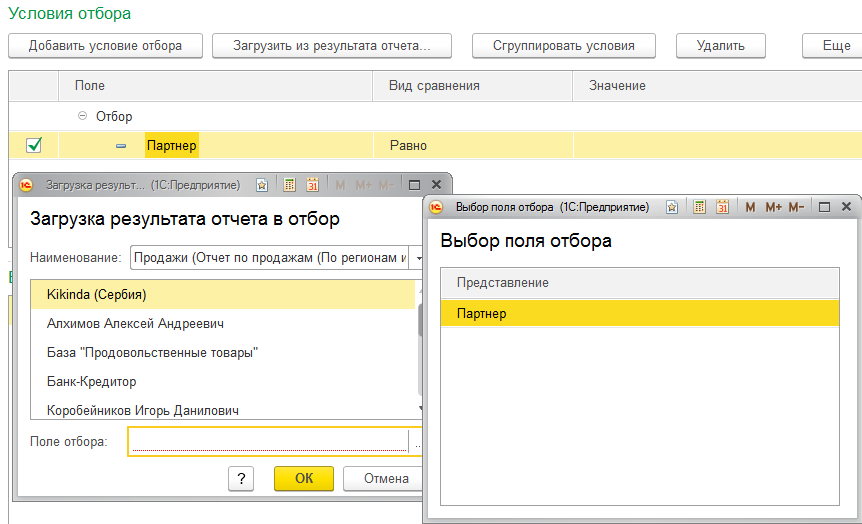Select Алхимов Алексей Андреевич row
This screenshot has height=524, width=862.
[223, 324]
